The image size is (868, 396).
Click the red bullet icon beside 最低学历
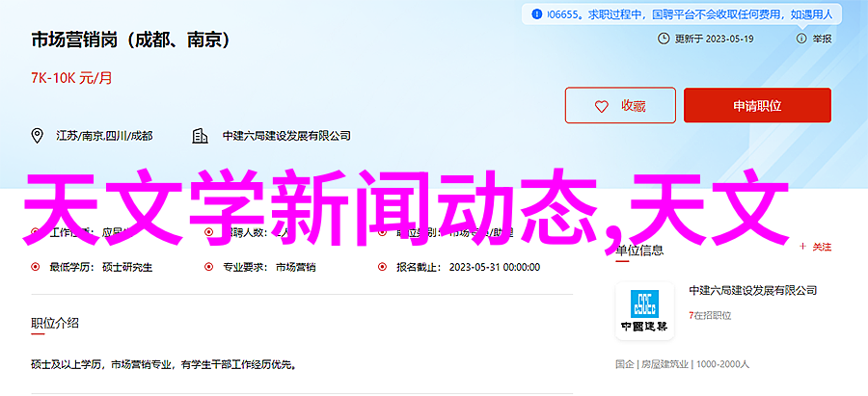click(x=36, y=267)
